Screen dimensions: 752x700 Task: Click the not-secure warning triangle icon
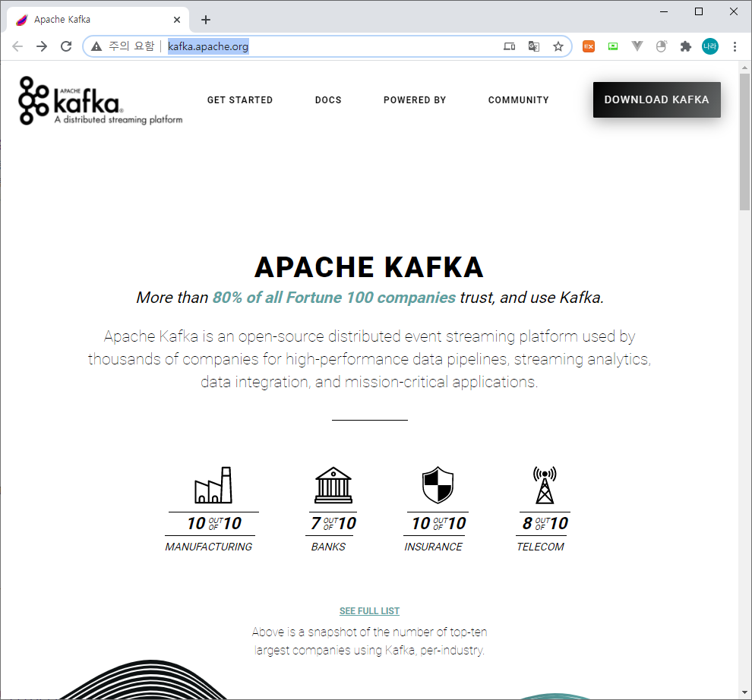(x=96, y=46)
